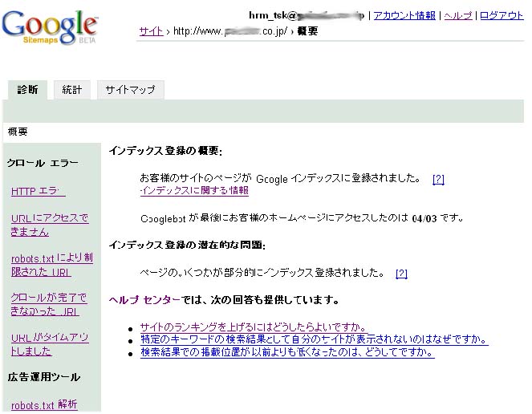The width and height of the screenshot is (532, 414).
Task: Switch to the 統計 tab
Action: (72, 90)
